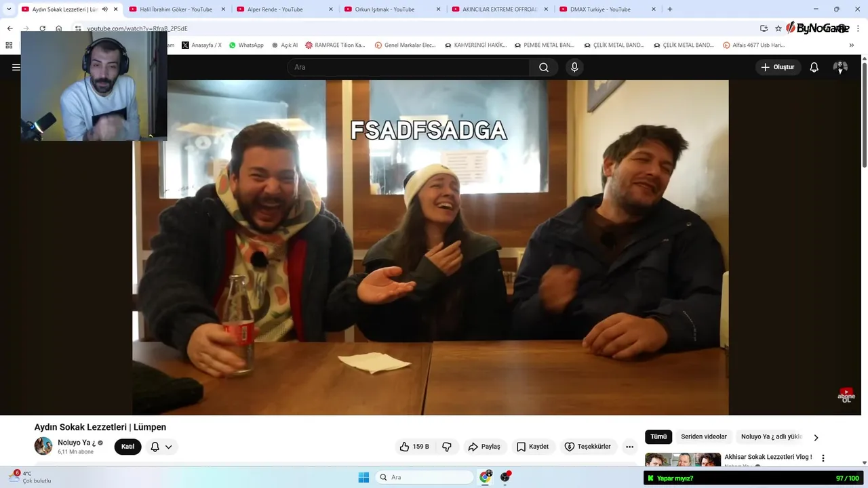Open Noluyo Ya channel avatar
This screenshot has height=488, width=868.
click(43, 446)
